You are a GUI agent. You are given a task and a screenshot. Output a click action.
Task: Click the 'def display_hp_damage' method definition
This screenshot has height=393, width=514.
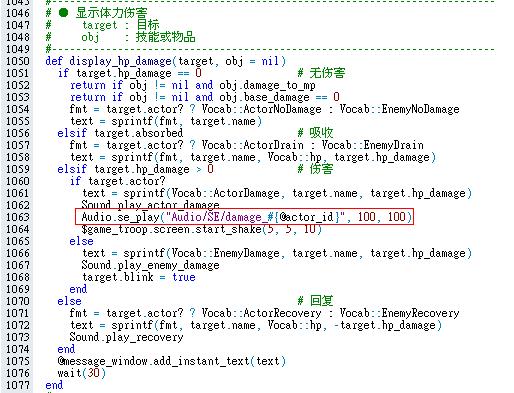(165, 61)
